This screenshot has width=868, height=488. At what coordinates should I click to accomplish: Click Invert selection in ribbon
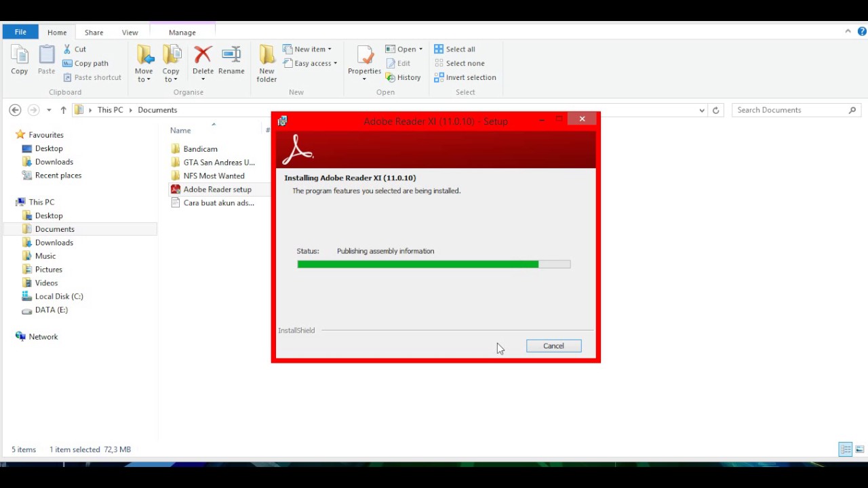pos(465,77)
